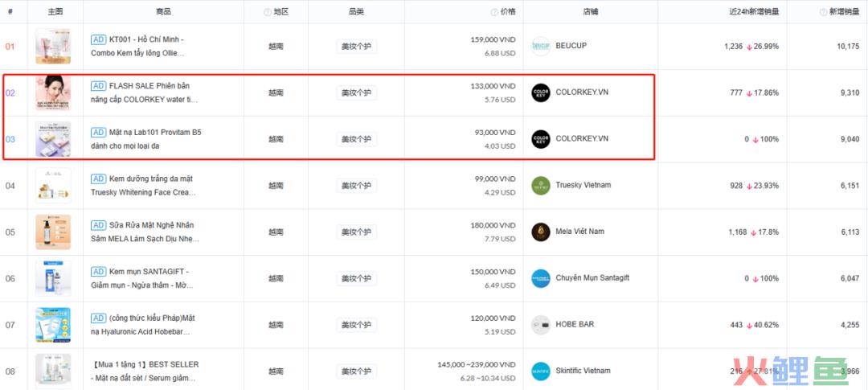This screenshot has height=390, width=868.
Task: Select sales value 4,255
Action: (850, 325)
